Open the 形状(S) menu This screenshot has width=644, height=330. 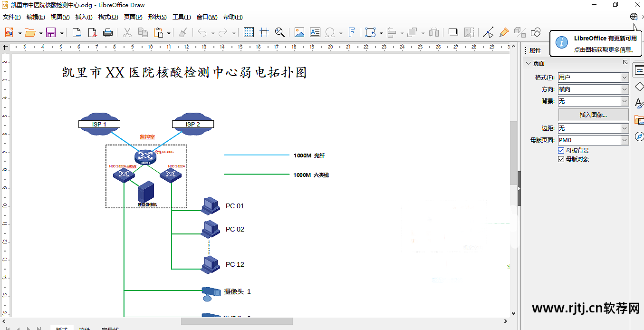[x=157, y=17]
